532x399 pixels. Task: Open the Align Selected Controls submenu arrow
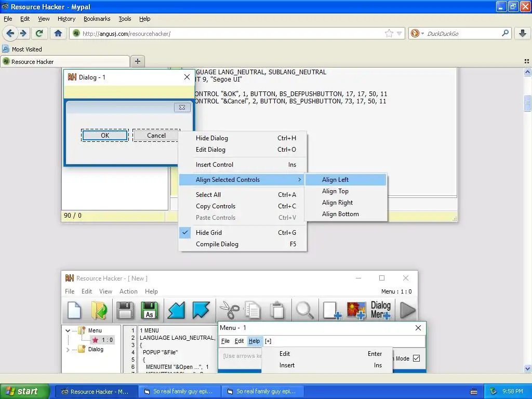(x=299, y=179)
